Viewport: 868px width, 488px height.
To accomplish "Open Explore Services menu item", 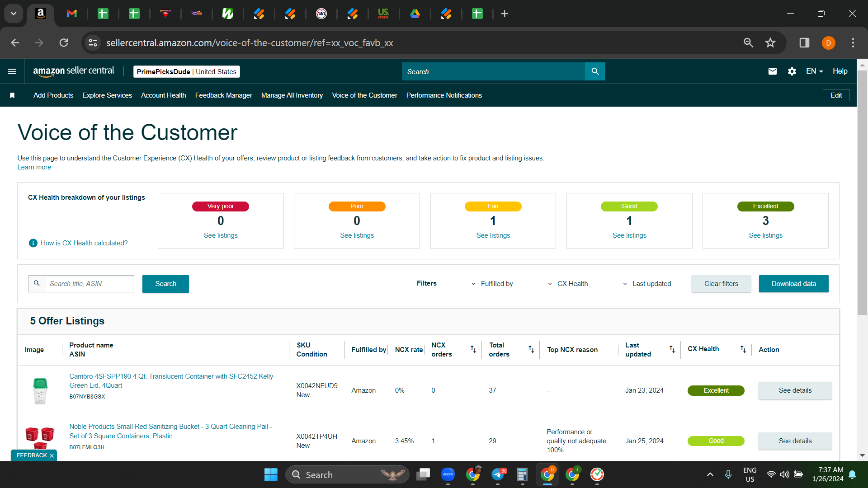I will 107,95.
